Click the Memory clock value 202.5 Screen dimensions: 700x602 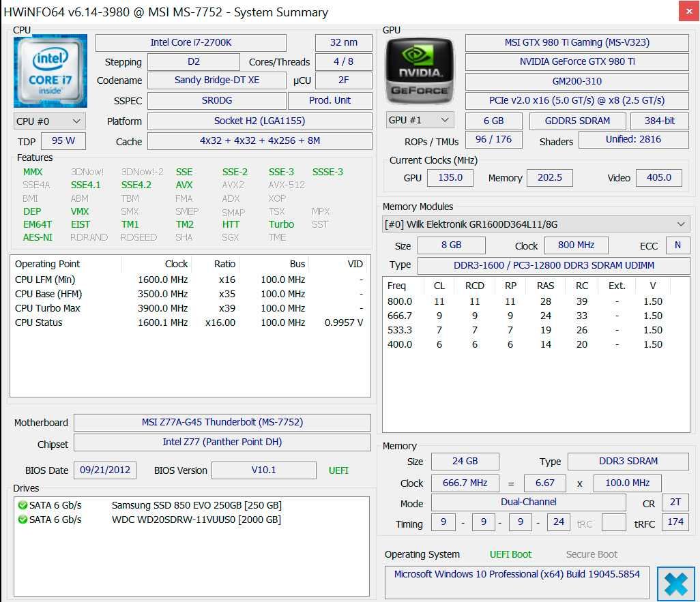pos(549,178)
